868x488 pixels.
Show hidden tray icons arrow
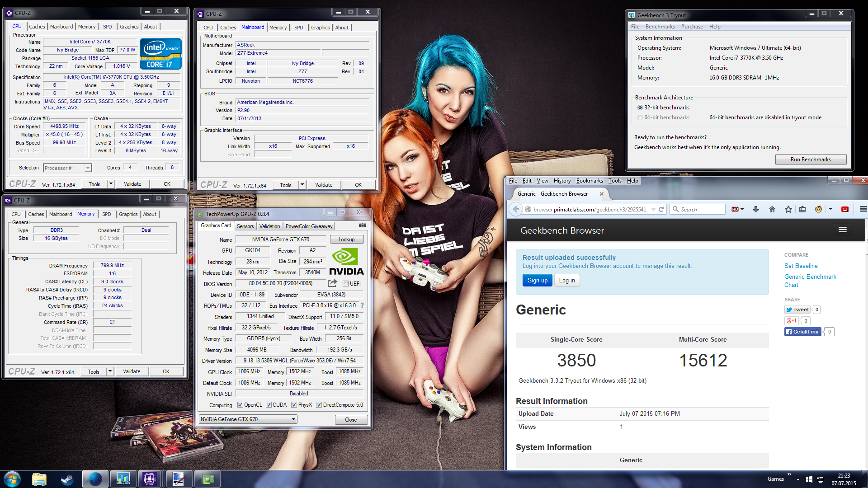[798, 479]
